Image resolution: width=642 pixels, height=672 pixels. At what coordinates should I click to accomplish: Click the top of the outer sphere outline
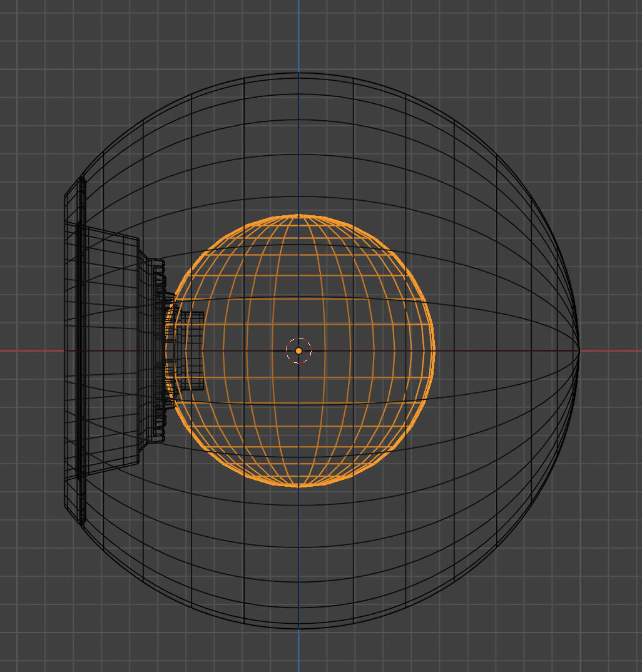[x=298, y=73]
